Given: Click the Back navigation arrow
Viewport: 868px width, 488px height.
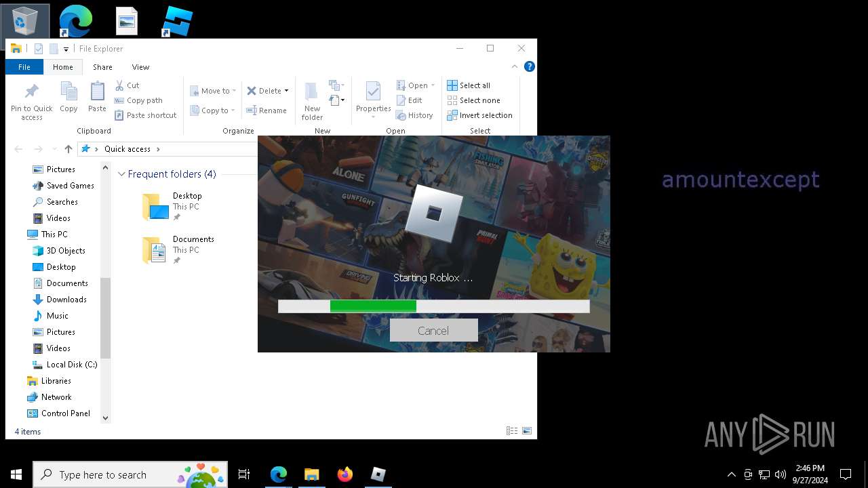Looking at the screenshot, I should pos(18,149).
